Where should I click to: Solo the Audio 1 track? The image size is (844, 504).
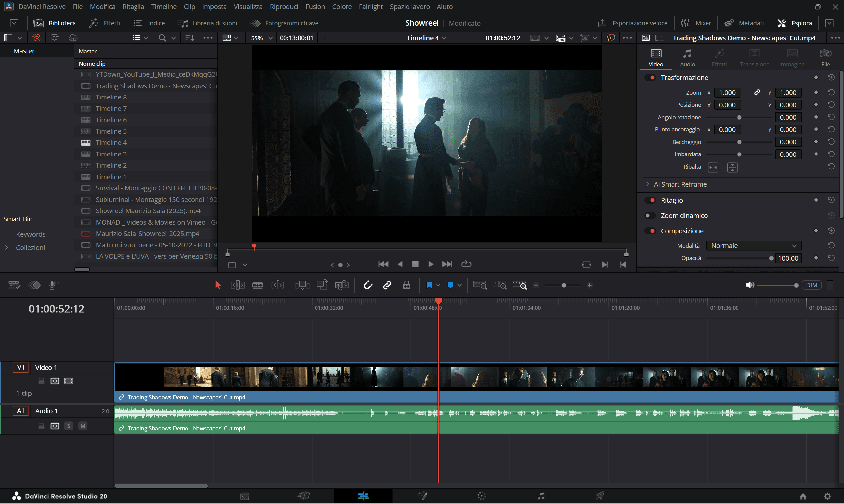coord(69,426)
